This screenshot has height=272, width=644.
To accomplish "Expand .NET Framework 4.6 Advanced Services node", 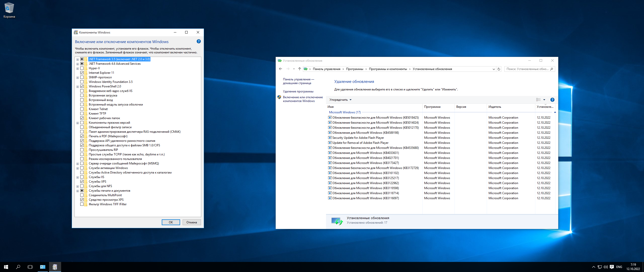I will [78, 64].
